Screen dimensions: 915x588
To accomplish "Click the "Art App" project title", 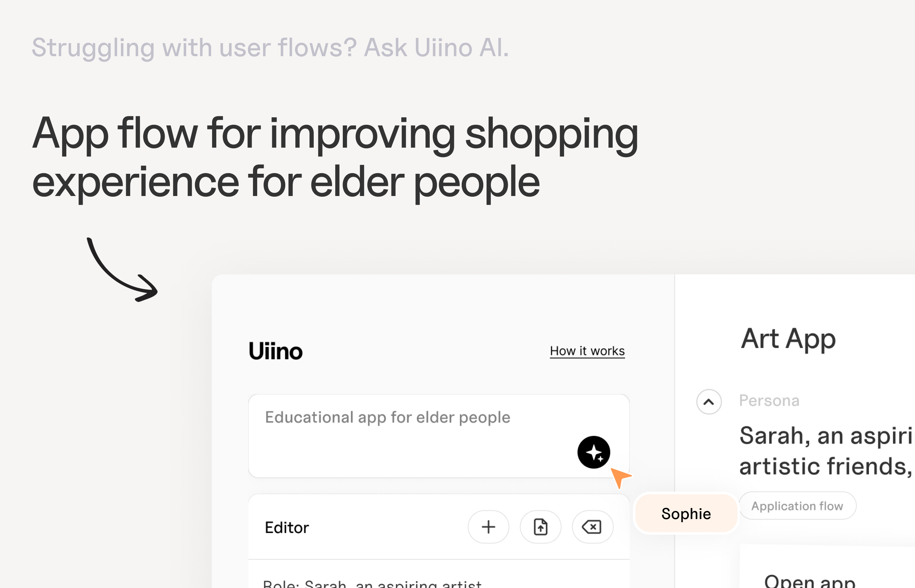I will (788, 339).
